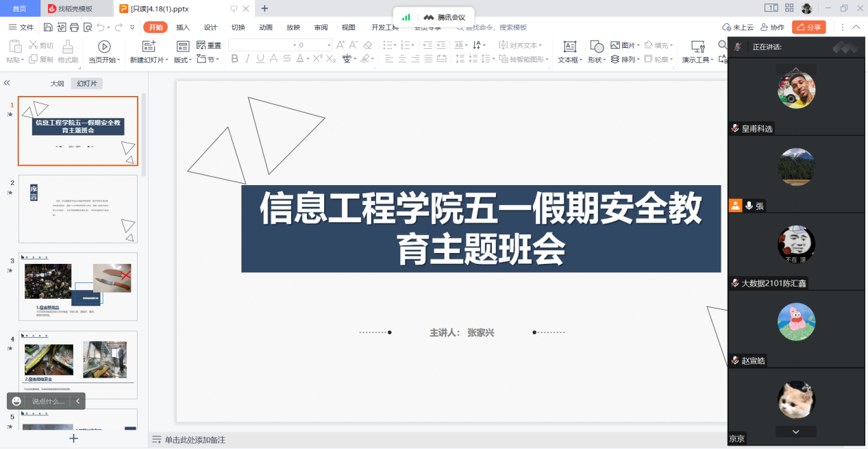Click the undo arrow icon

pyautogui.click(x=101, y=27)
